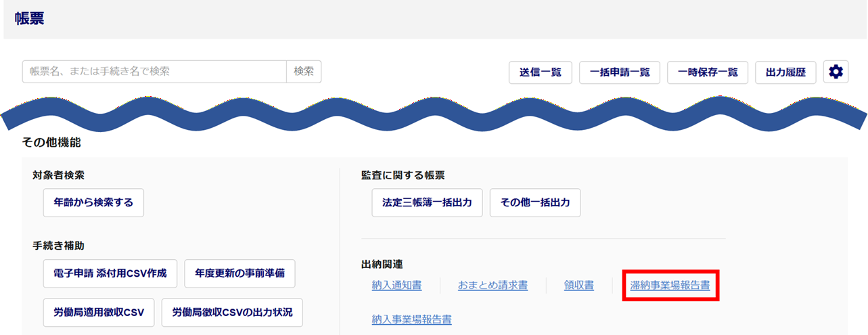868x335 pixels.
Task: Open the おまとめ請求書 link
Action: (x=493, y=286)
